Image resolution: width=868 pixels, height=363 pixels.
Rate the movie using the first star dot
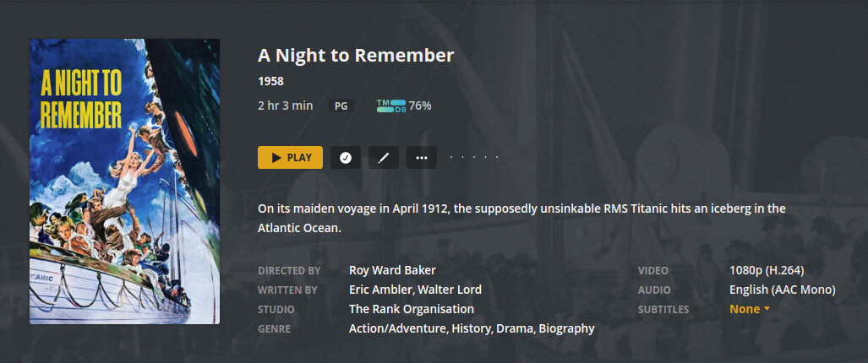coord(451,157)
